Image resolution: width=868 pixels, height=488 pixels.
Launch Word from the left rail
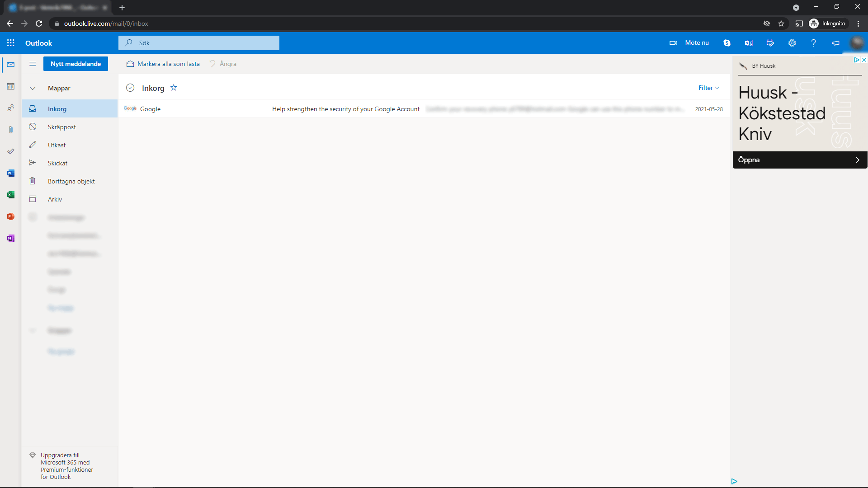coord(11,173)
